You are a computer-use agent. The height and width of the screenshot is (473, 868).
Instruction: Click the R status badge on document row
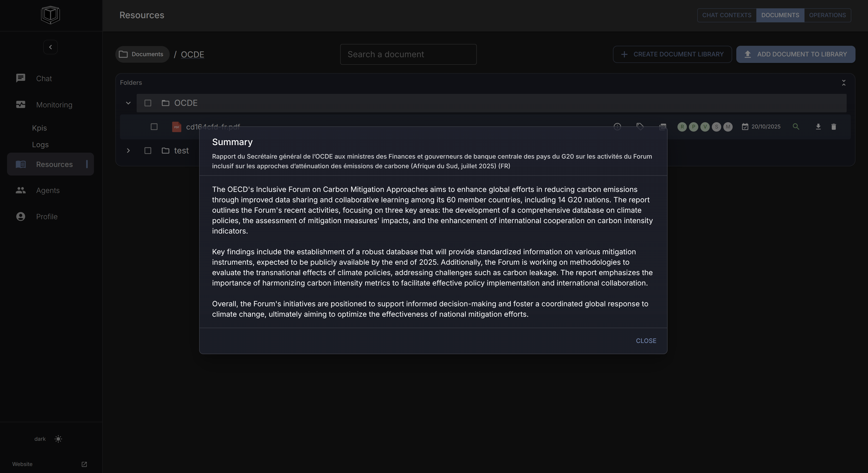(x=682, y=127)
